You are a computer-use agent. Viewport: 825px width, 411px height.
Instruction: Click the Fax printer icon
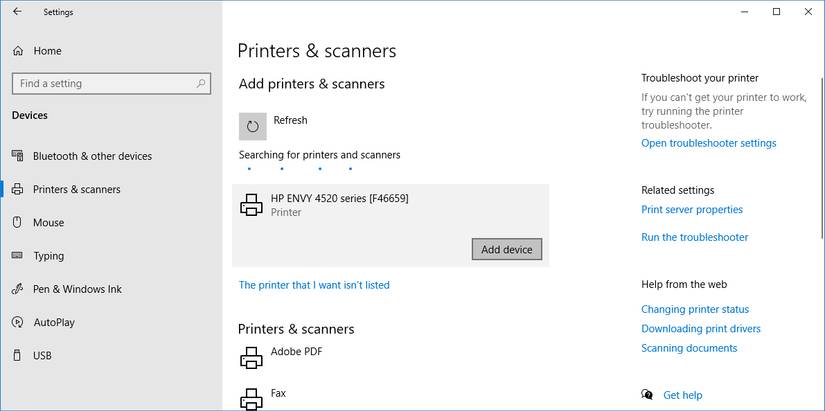[x=251, y=397]
